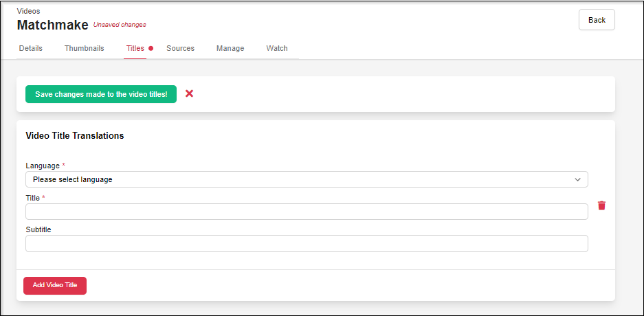The width and height of the screenshot is (644, 316).
Task: Open the Thumbnails tab
Action: coord(84,49)
